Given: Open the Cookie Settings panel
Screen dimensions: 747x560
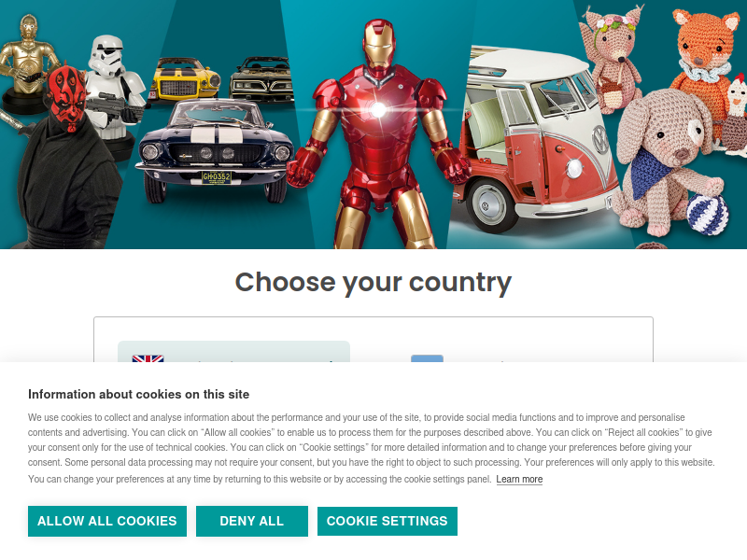Looking at the screenshot, I should [x=388, y=521].
